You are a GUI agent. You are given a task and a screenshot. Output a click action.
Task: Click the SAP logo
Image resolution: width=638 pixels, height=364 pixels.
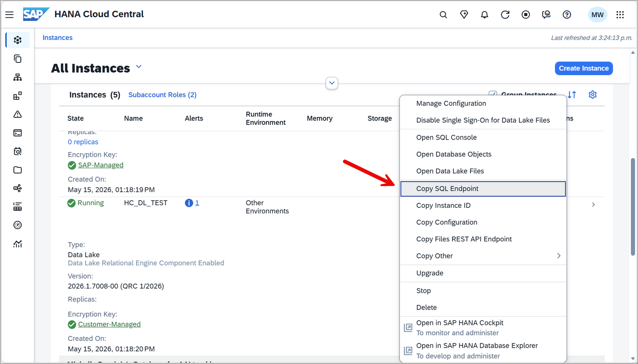click(x=36, y=14)
